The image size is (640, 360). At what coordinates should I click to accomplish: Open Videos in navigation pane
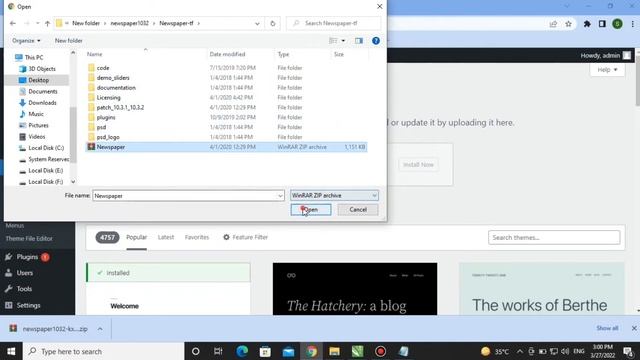tap(36, 137)
